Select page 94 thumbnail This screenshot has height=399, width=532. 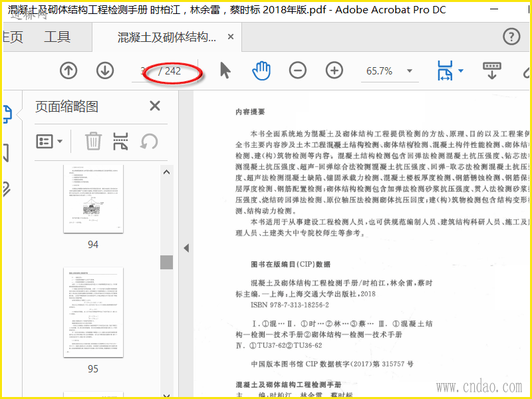[x=93, y=199]
